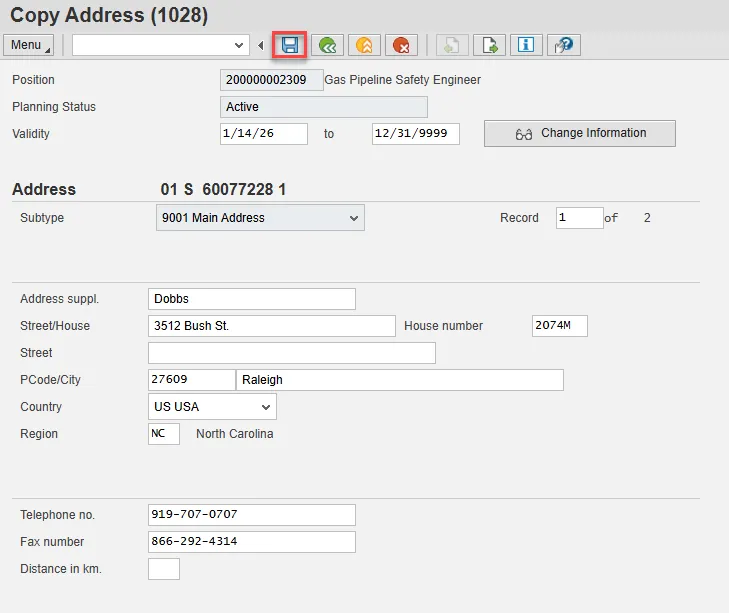The image size is (729, 613).
Task: Click the Address header 01 S 60077228 1
Action: [x=223, y=189]
